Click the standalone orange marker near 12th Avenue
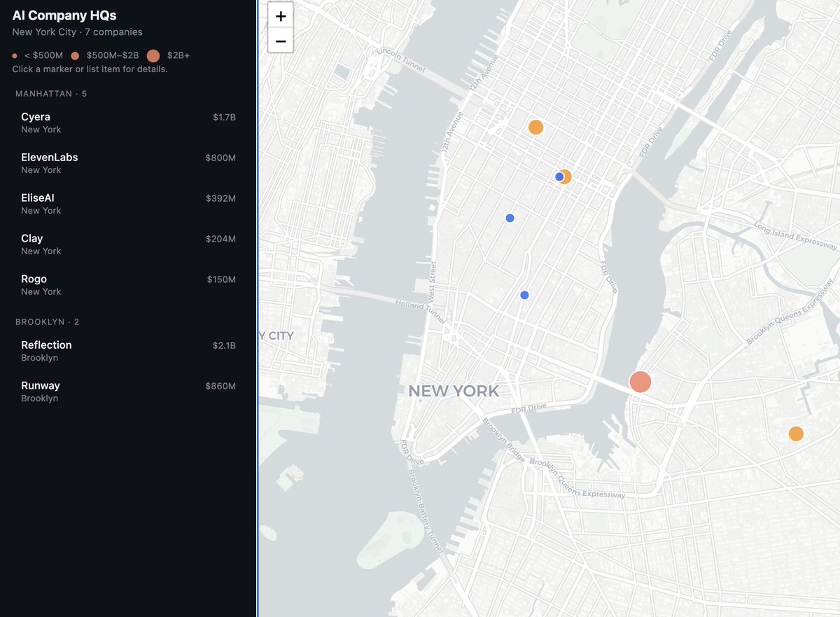The width and height of the screenshot is (840, 617). 535,127
